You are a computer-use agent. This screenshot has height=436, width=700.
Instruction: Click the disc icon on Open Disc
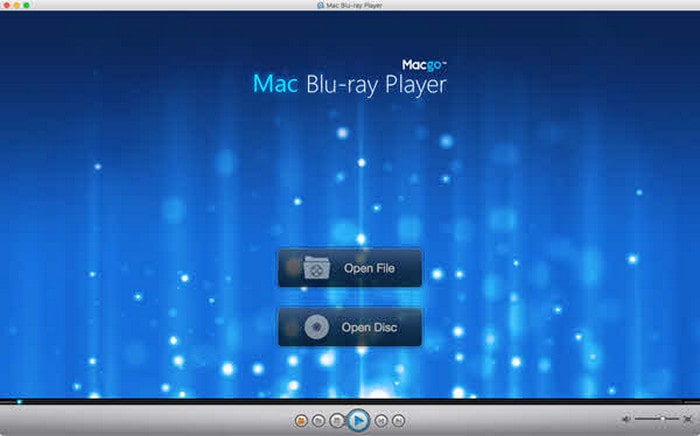(x=315, y=327)
